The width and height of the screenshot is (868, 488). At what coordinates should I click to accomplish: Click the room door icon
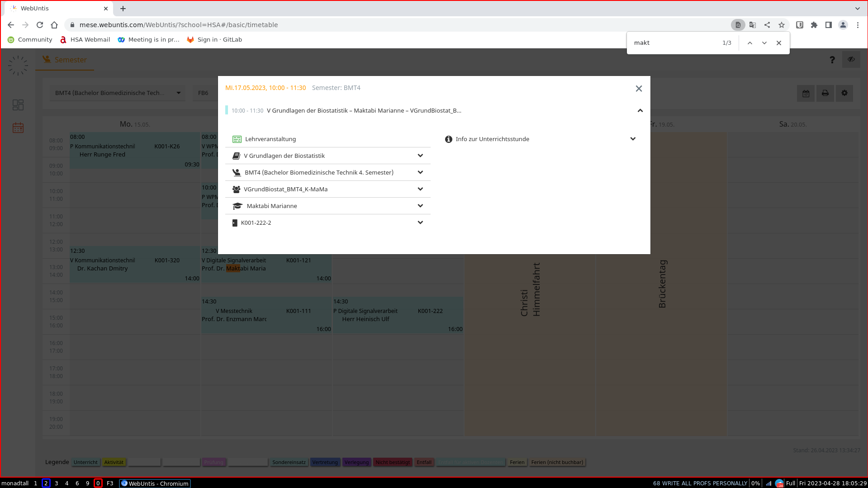click(235, 223)
